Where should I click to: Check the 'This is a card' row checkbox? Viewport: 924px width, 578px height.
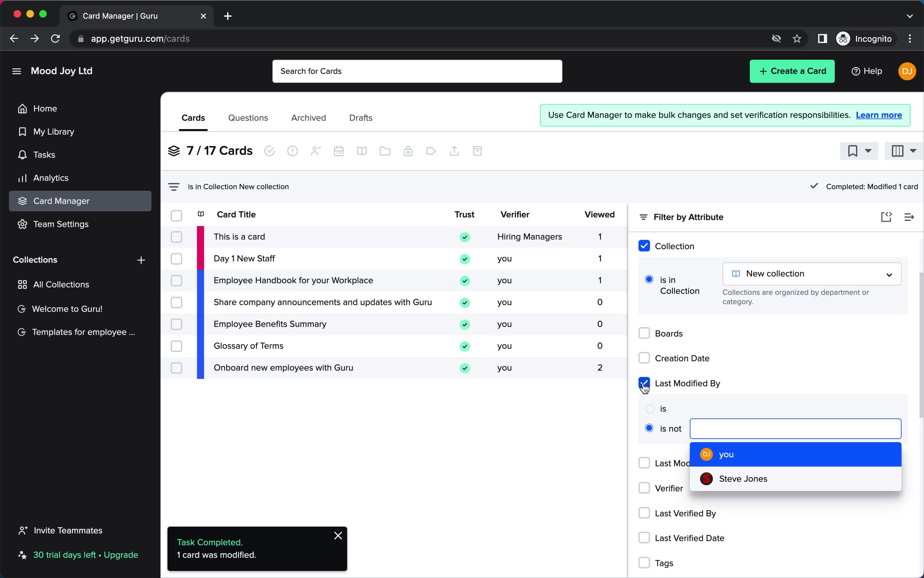176,237
